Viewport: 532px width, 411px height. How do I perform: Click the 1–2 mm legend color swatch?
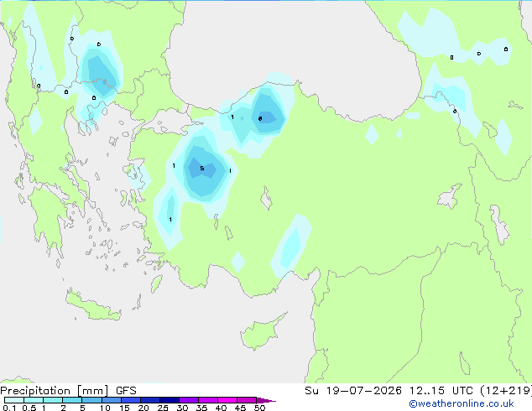53,400
